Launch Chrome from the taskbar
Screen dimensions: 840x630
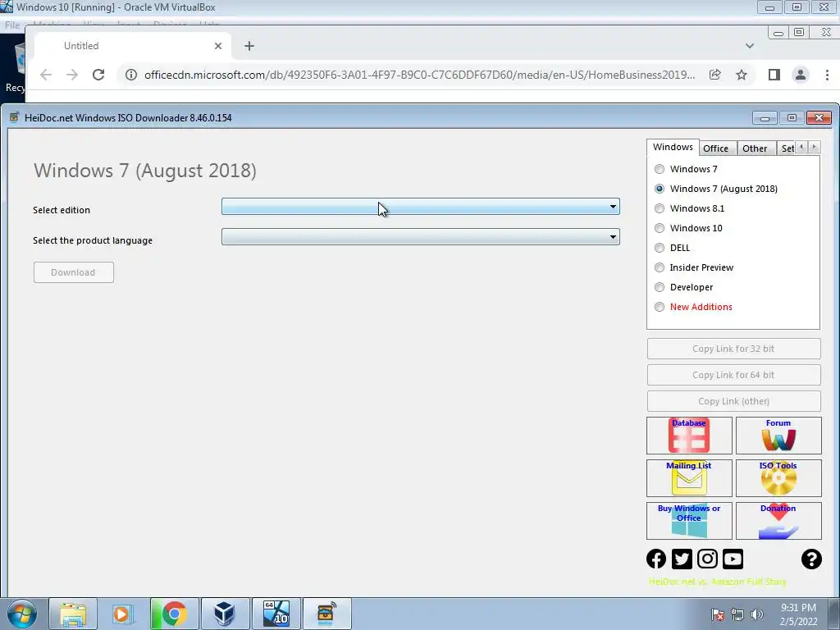174,614
